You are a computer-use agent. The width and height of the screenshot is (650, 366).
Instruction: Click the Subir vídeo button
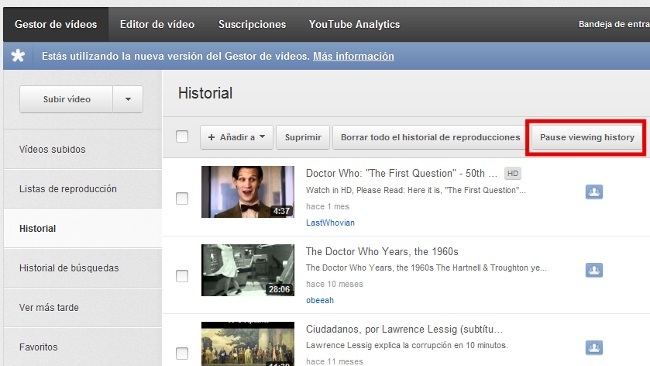click(x=66, y=99)
